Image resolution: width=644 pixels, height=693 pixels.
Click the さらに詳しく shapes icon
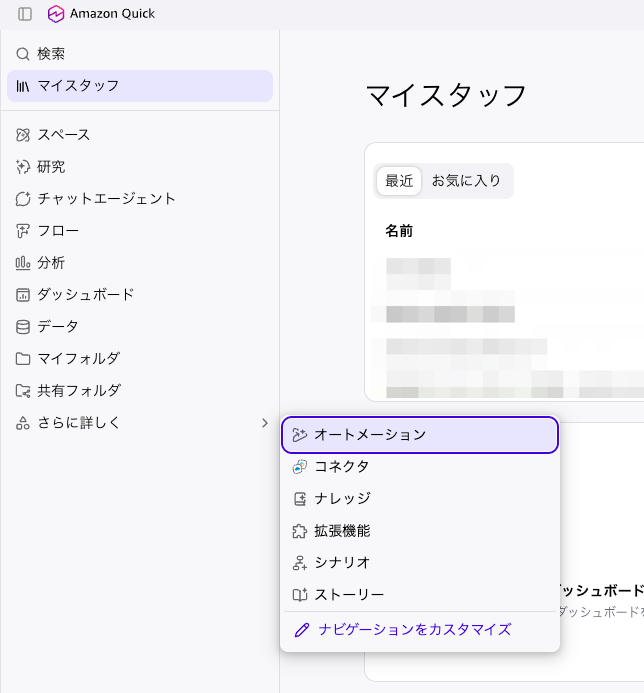(x=23, y=423)
